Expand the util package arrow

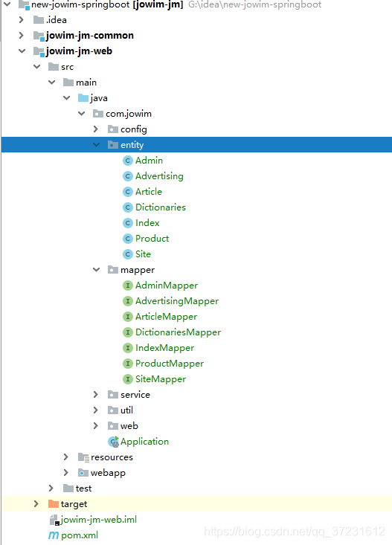tap(96, 410)
